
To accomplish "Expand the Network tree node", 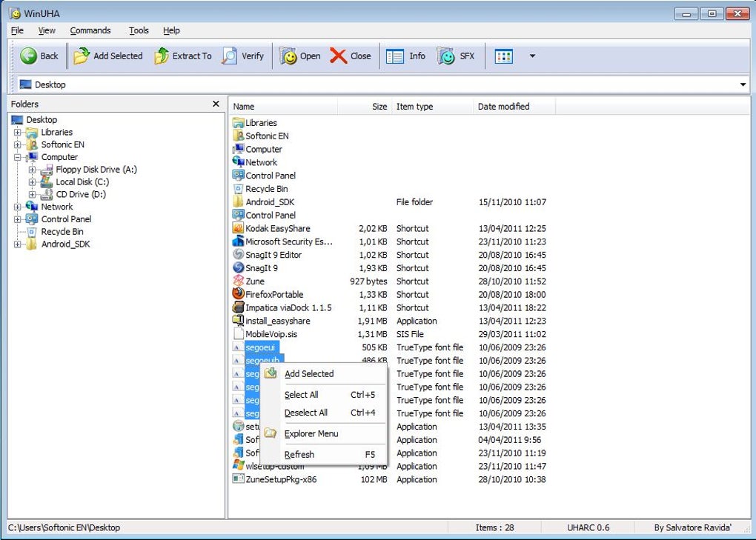I will pyautogui.click(x=17, y=207).
